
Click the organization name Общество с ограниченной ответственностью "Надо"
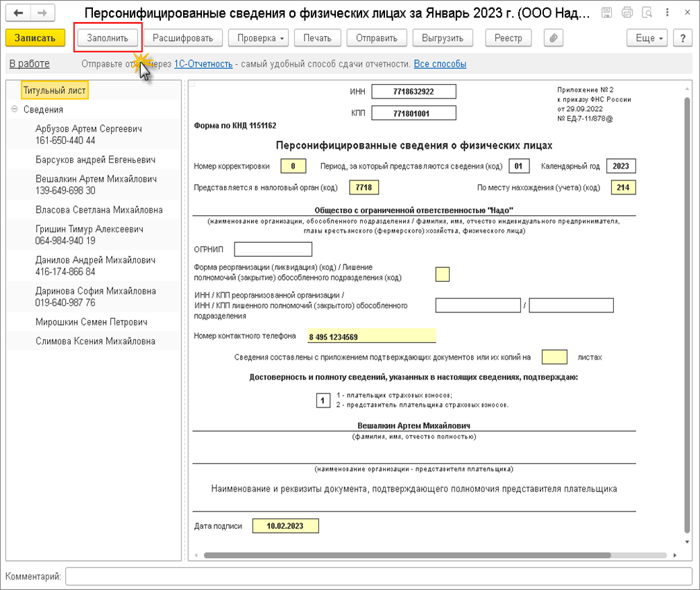click(x=414, y=210)
